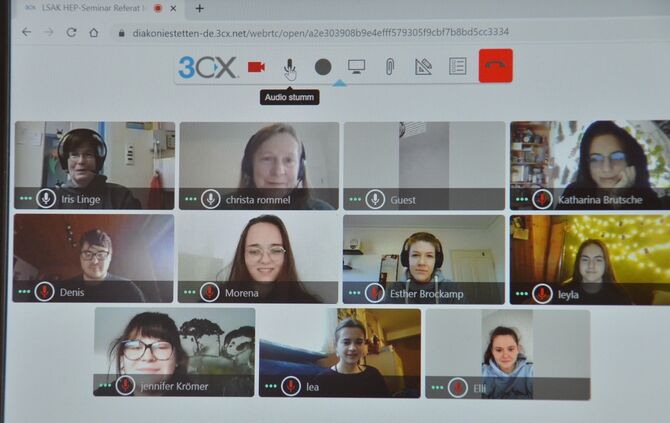Screen dimensions: 670x423
Task: Expand options dots on Guest tile
Action: point(354,199)
